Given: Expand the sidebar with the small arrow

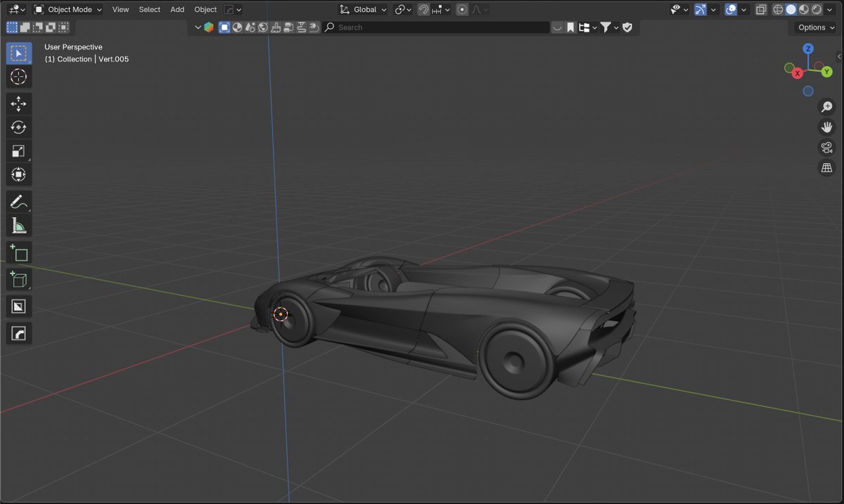Looking at the screenshot, I should point(840,56).
